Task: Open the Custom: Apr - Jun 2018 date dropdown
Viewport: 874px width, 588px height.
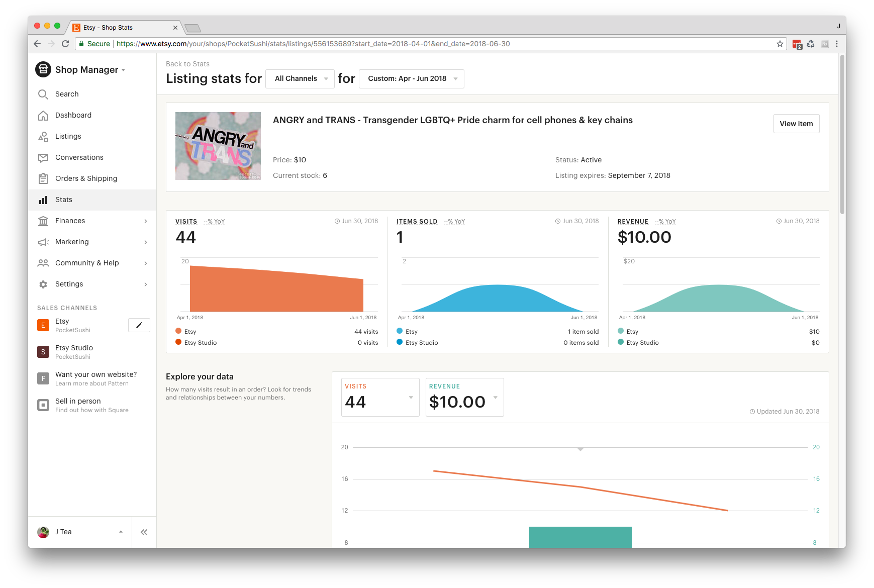Action: [x=412, y=79]
